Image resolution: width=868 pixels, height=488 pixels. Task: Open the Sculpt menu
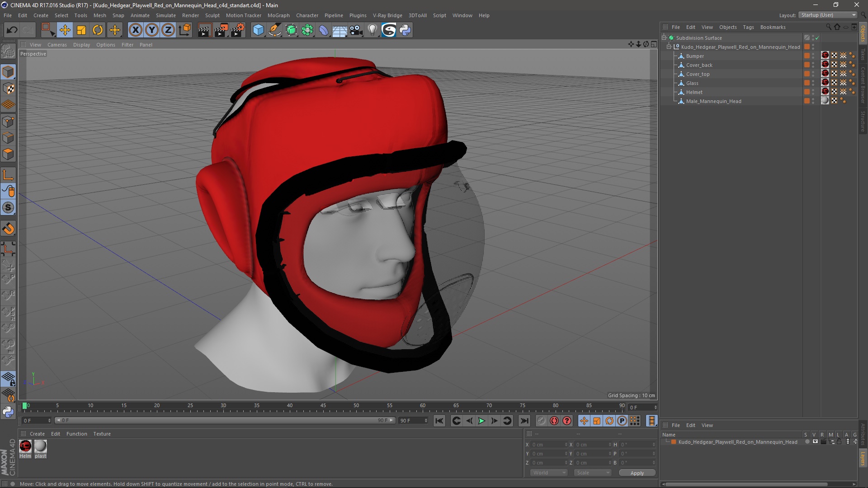click(212, 15)
